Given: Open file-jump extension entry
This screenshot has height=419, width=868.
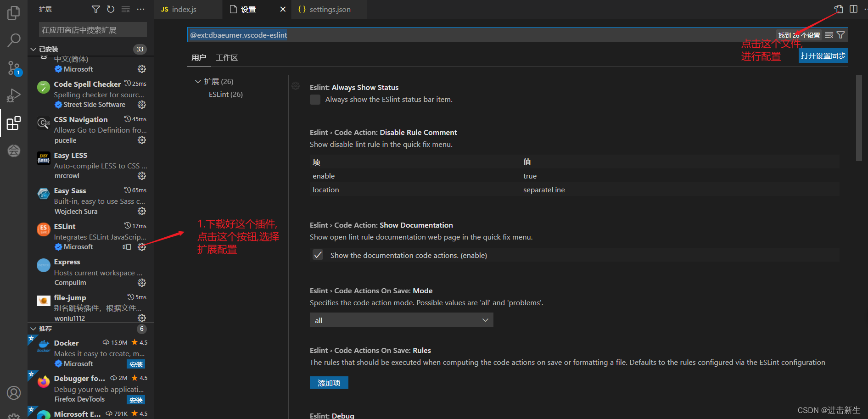Looking at the screenshot, I should [x=91, y=307].
